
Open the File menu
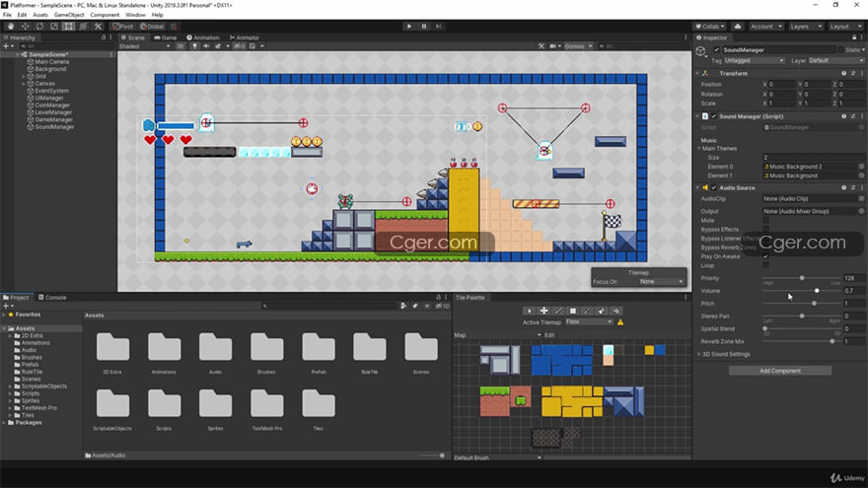tap(7, 15)
